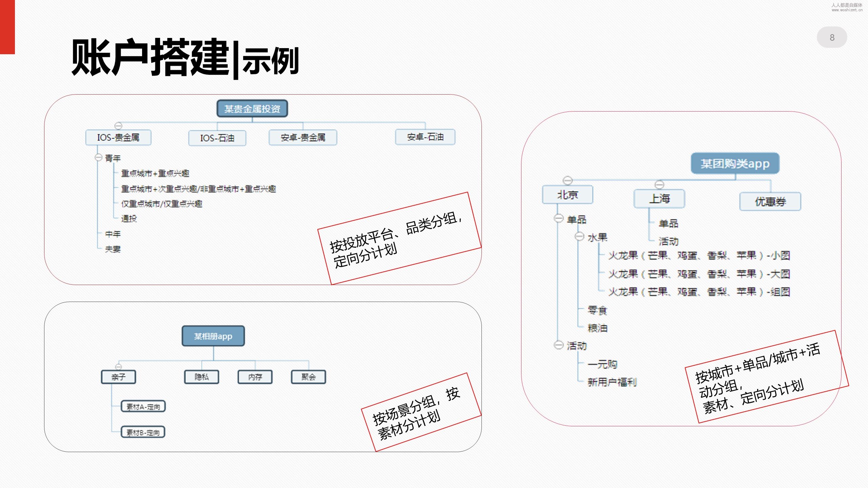The width and height of the screenshot is (868, 488).
Task: Select 活动 under the 上海 node
Action: click(x=668, y=241)
